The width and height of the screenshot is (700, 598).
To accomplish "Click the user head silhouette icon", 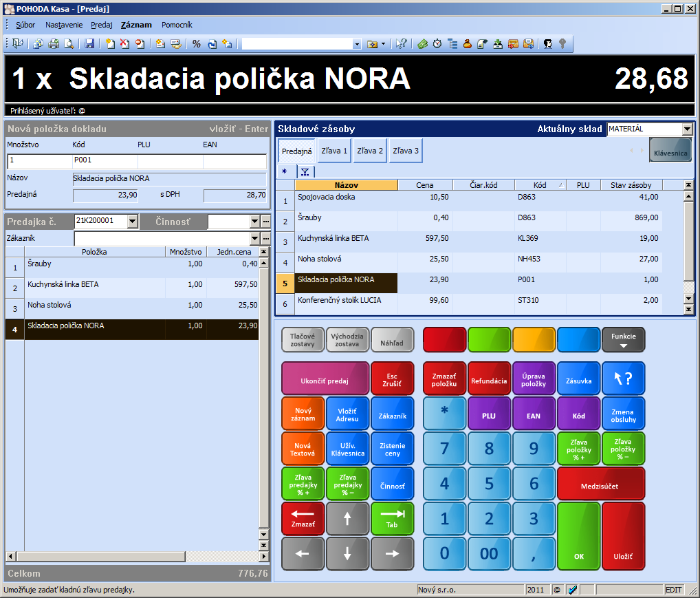I will [548, 43].
